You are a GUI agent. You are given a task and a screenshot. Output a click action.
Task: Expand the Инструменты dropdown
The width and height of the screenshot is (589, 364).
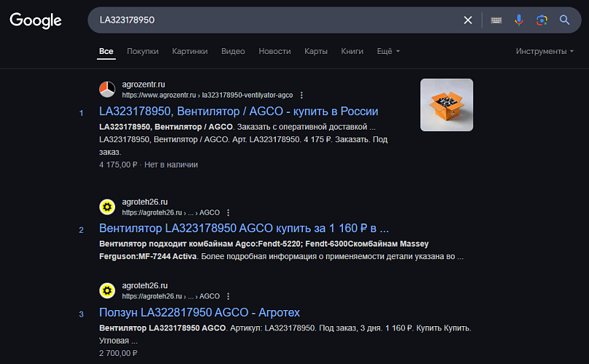(545, 51)
